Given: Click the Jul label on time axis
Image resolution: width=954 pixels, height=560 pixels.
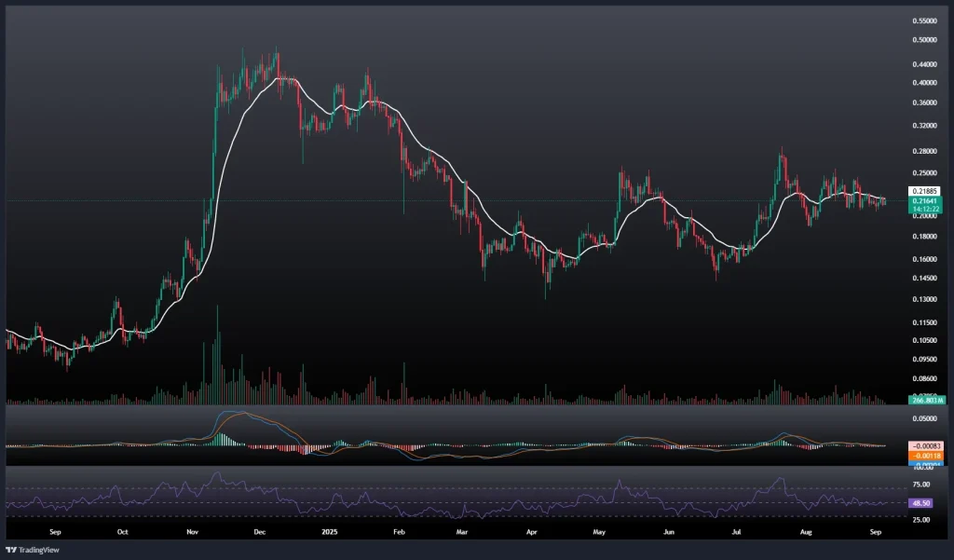Looking at the screenshot, I should pyautogui.click(x=736, y=532).
